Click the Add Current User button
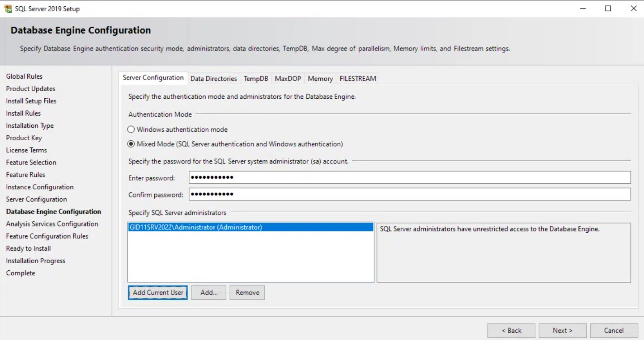This screenshot has height=340, width=644. (158, 293)
